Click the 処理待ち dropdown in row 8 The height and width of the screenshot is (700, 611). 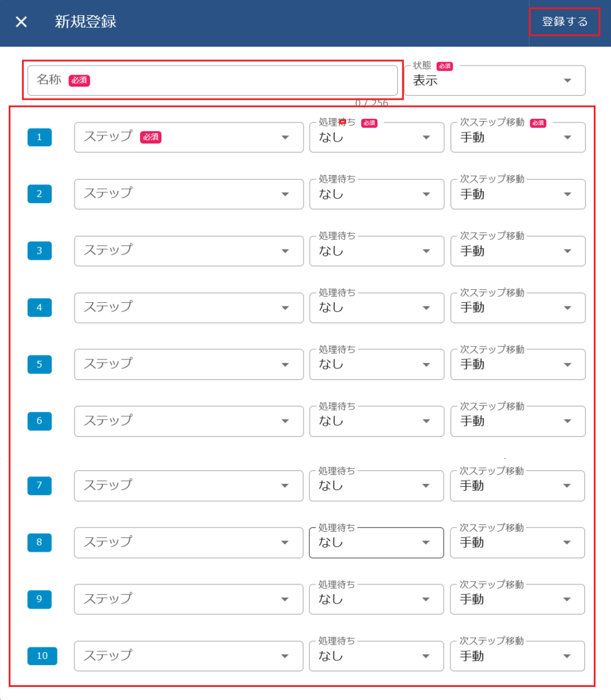click(377, 543)
